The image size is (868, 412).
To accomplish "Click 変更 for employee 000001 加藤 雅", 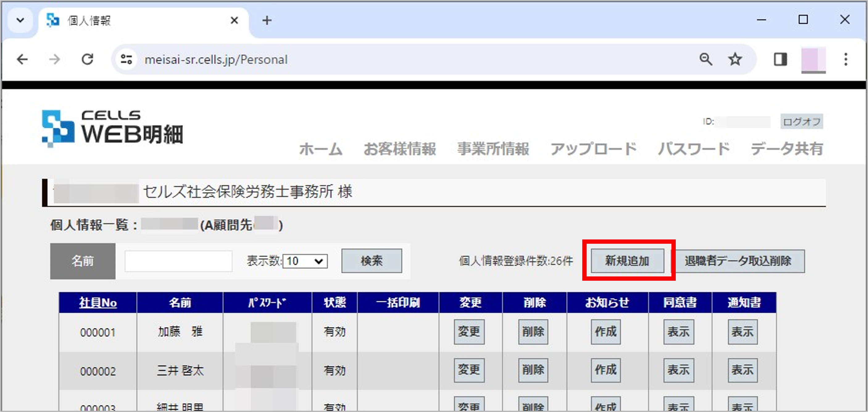I will tap(469, 332).
